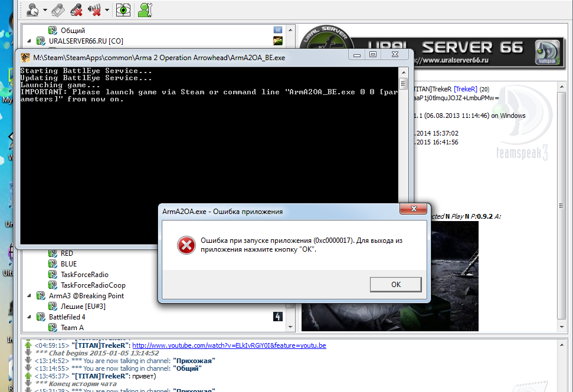Toggle the green eye subscribe-to-channels icon
This screenshot has width=573, height=392.
(x=123, y=10)
